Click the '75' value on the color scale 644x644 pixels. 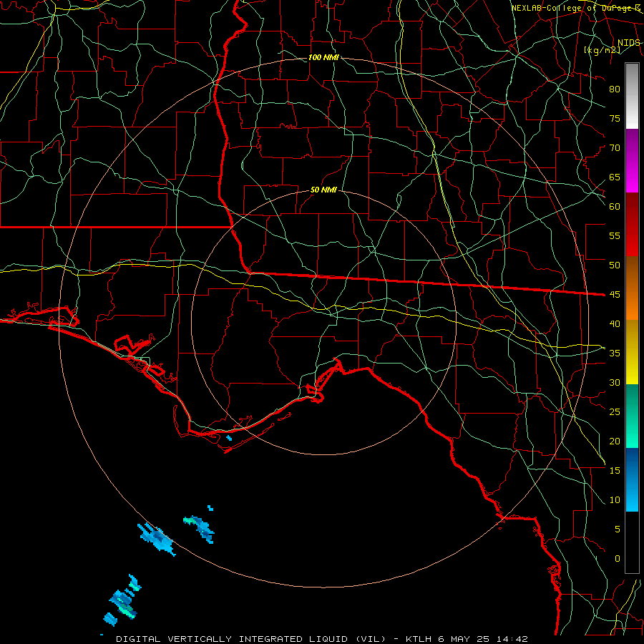[615, 118]
